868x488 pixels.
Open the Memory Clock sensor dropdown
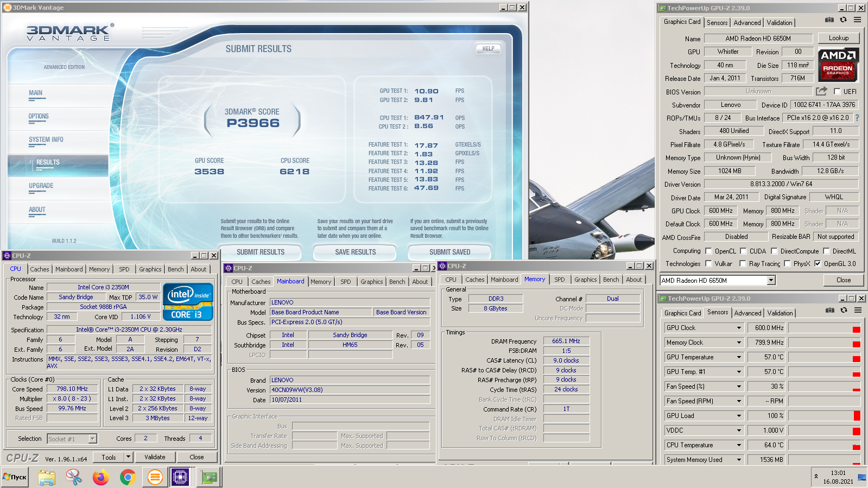739,343
